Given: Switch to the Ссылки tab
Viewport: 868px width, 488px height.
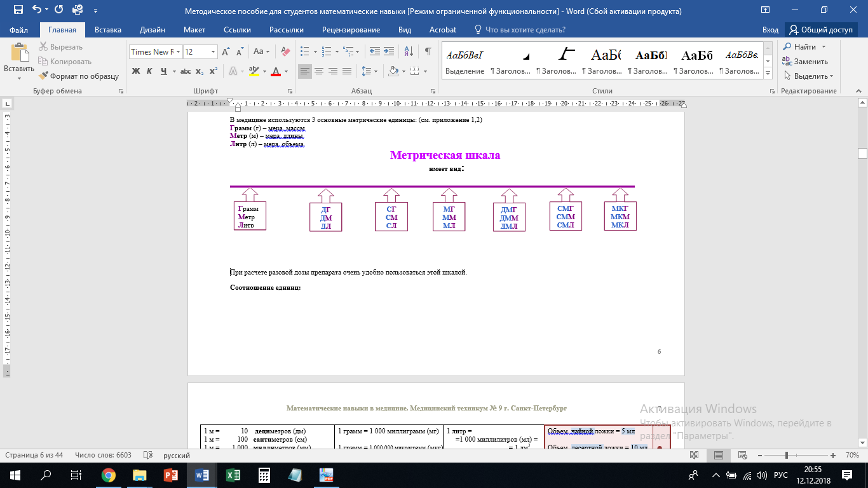Looking at the screenshot, I should [x=237, y=30].
